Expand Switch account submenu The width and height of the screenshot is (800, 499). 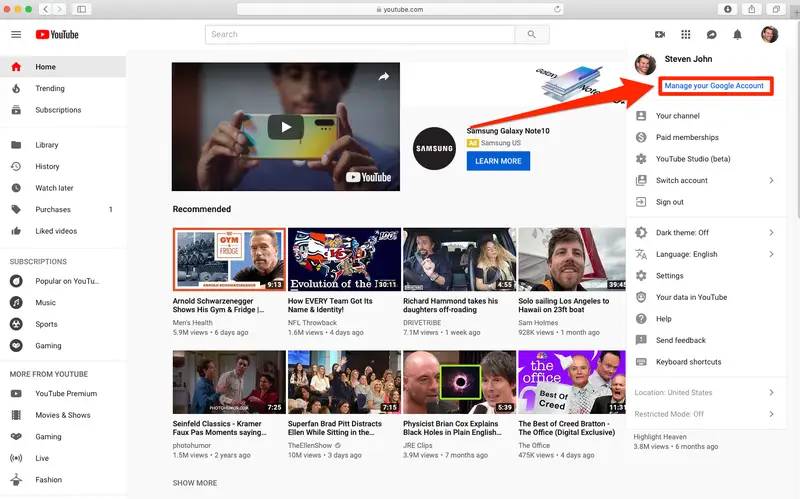771,181
